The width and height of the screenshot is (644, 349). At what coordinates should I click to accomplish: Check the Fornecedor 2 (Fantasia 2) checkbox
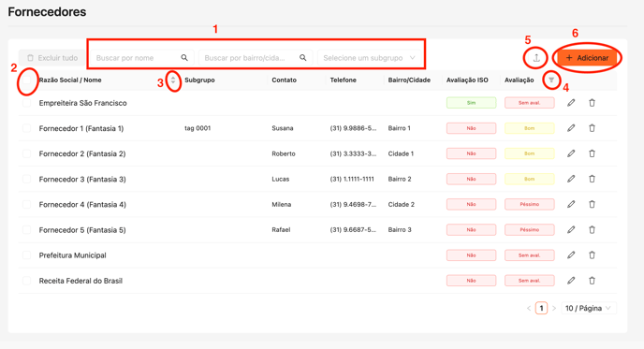[27, 153]
